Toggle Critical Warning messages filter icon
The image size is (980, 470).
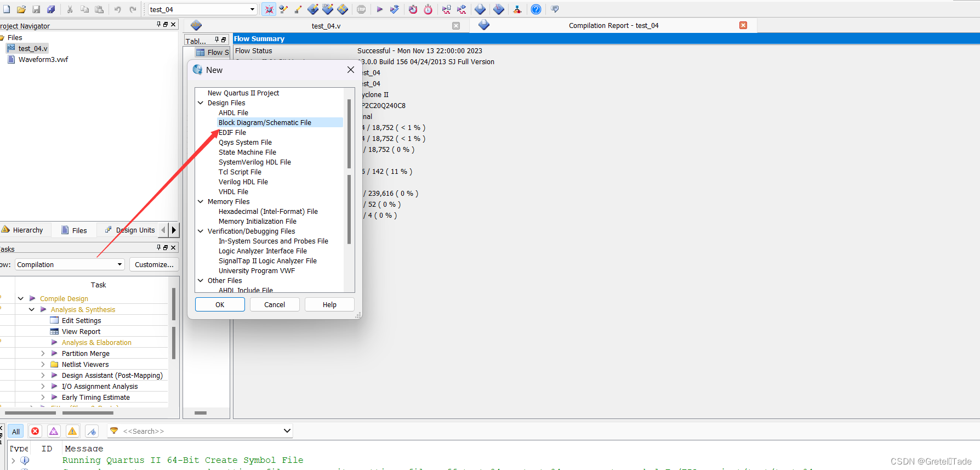pos(54,431)
